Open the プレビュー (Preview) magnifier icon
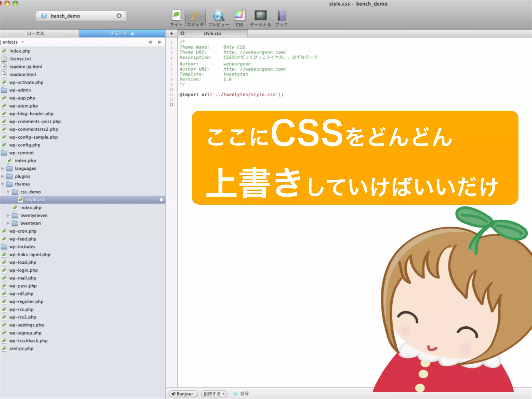Screen dimensions: 532x399 [218, 18]
